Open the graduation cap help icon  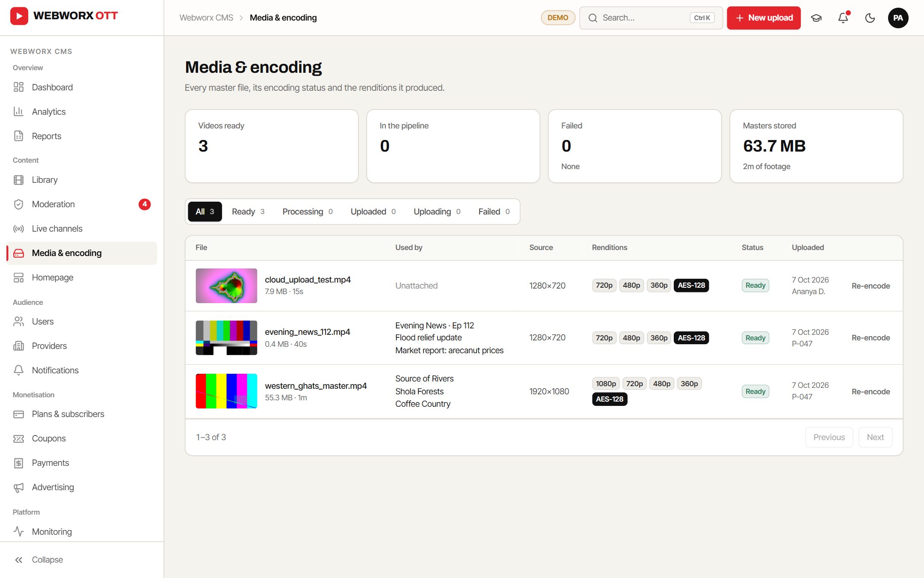(816, 18)
